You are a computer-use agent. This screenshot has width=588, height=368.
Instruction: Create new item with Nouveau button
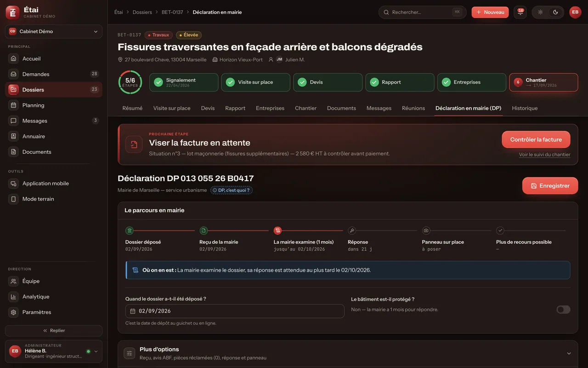pyautogui.click(x=490, y=12)
